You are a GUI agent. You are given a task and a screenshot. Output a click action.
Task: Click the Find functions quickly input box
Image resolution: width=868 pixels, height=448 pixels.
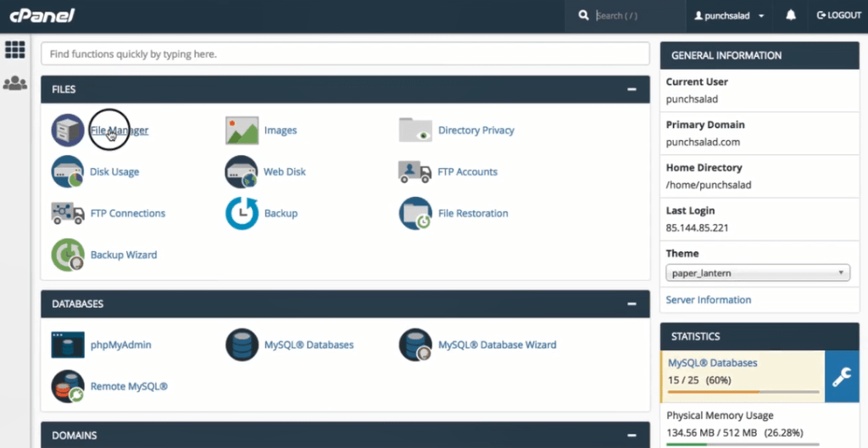[x=345, y=53]
